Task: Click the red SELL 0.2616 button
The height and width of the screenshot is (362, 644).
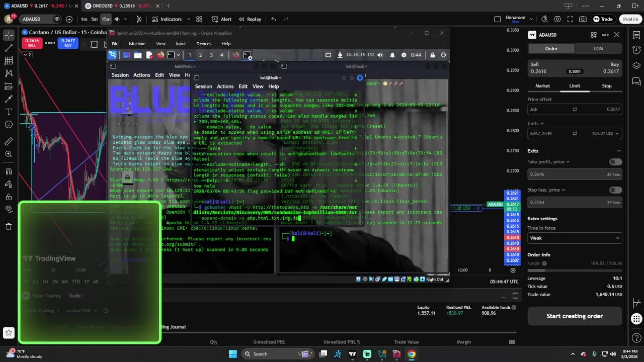Action: 32,43
